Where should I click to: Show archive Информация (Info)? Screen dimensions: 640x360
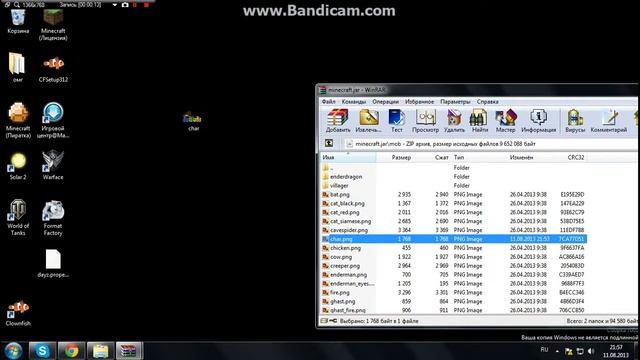(538, 121)
